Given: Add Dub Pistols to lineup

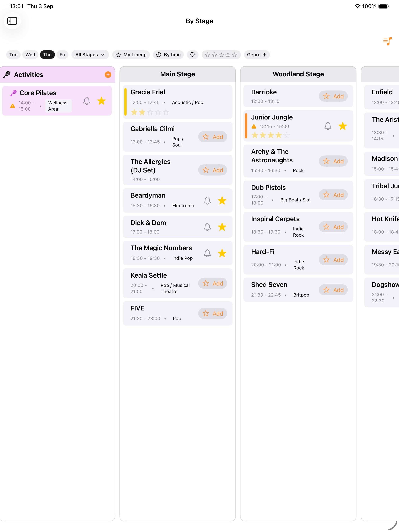Looking at the screenshot, I should pyautogui.click(x=333, y=195).
